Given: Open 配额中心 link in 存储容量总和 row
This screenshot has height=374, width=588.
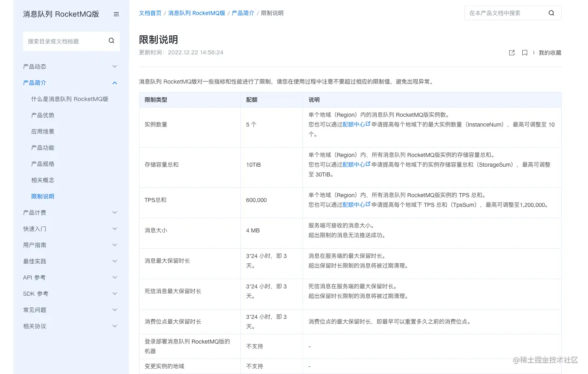Looking at the screenshot, I should [x=354, y=165].
